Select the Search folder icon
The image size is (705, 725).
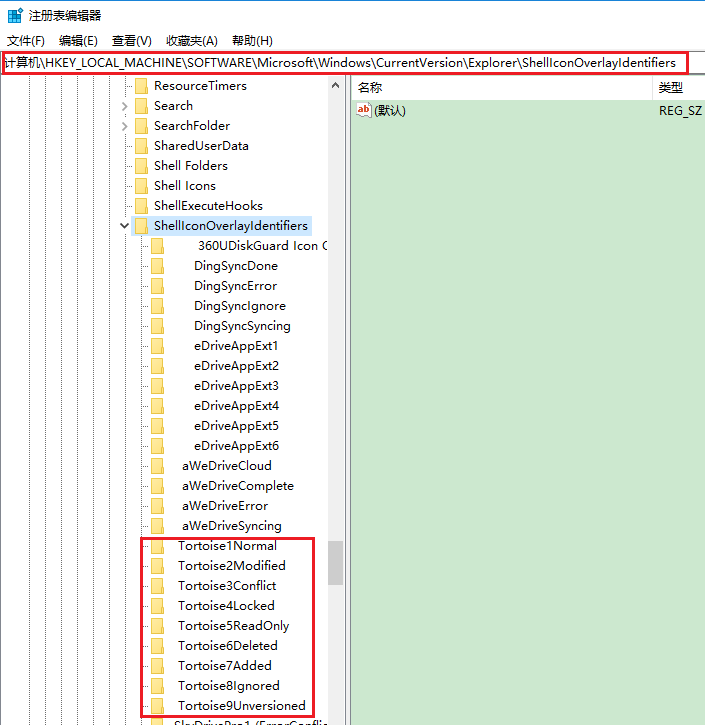coord(141,106)
